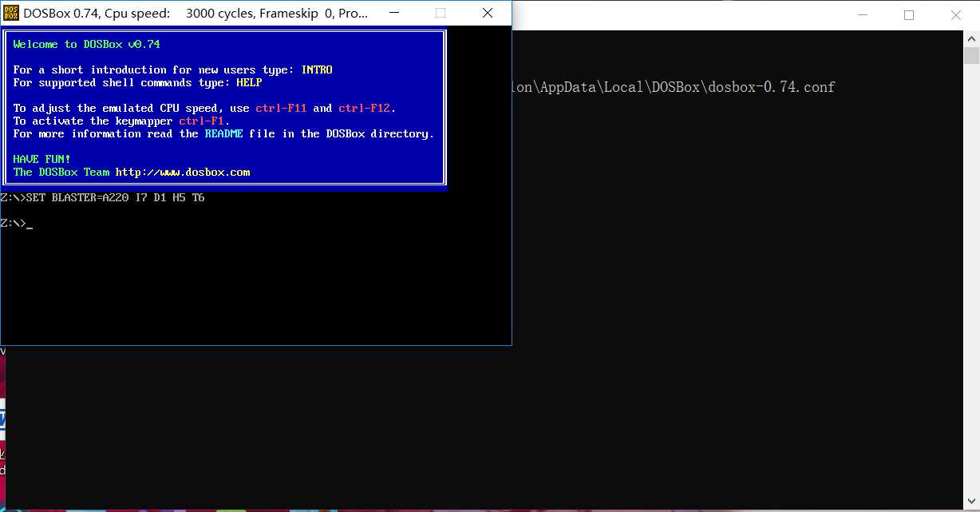This screenshot has height=512, width=980.
Task: Maximize the background status console window
Action: click(909, 15)
